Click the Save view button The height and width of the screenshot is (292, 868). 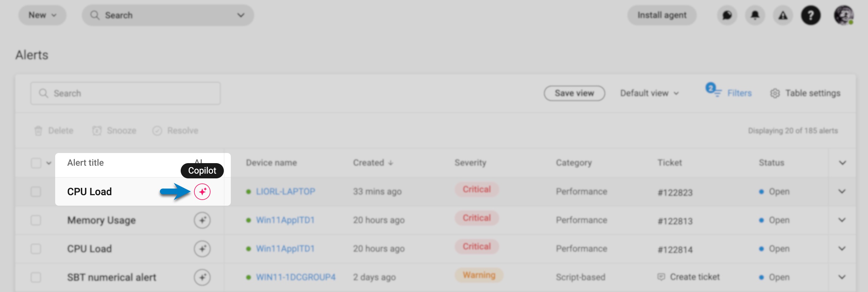pyautogui.click(x=574, y=93)
